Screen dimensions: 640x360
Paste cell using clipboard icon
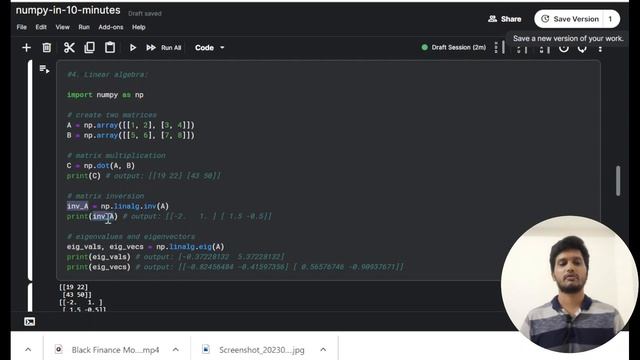coord(110,47)
